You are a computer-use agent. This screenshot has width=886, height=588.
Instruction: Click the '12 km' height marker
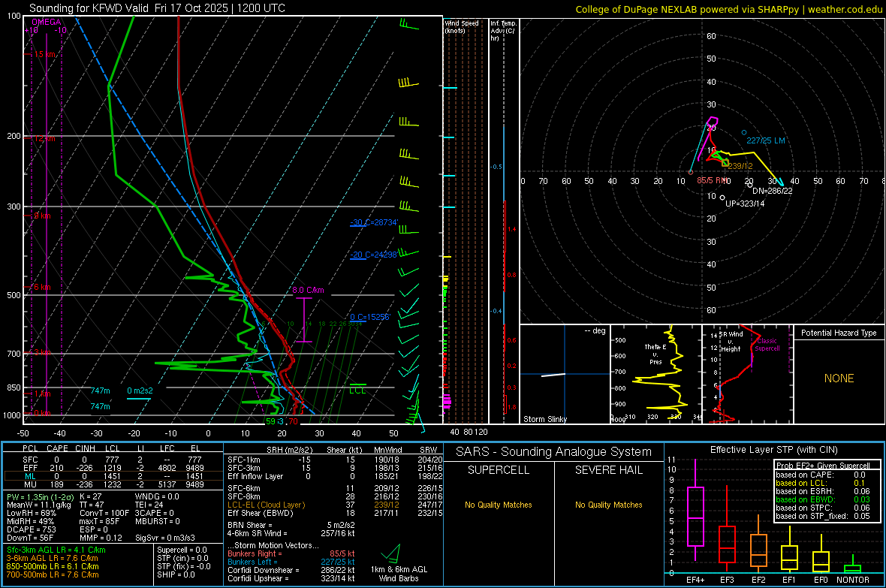coord(44,138)
